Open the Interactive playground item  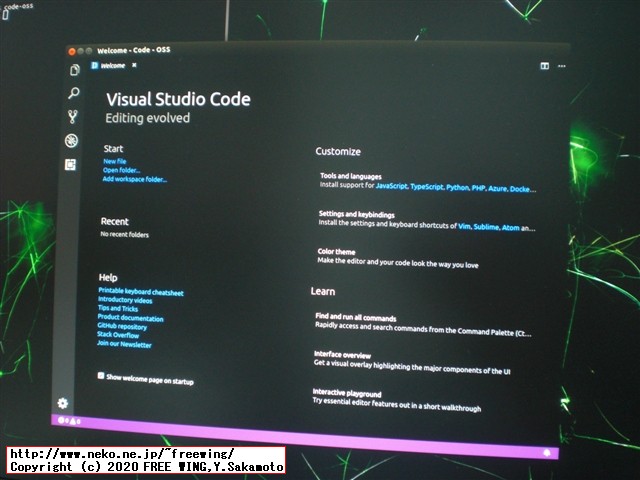347,393
